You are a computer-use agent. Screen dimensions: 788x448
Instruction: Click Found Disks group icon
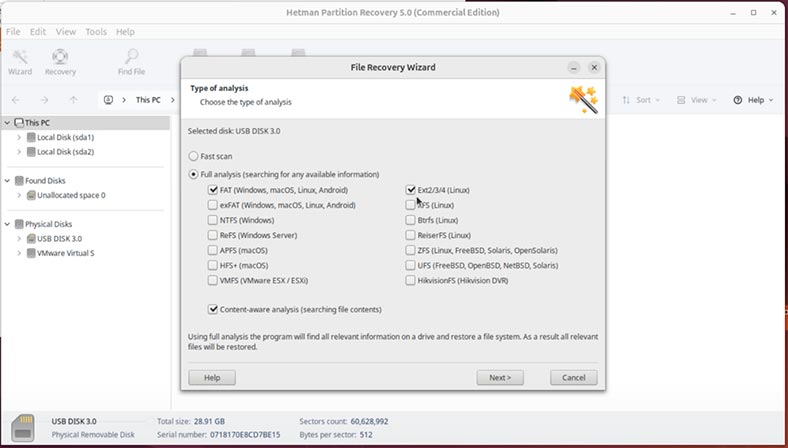19,181
